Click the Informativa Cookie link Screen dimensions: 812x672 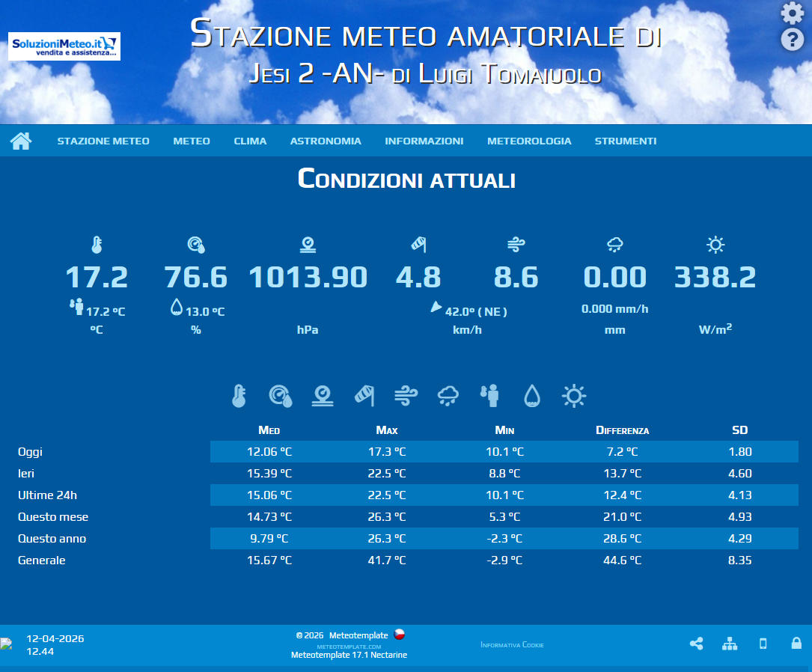512,644
